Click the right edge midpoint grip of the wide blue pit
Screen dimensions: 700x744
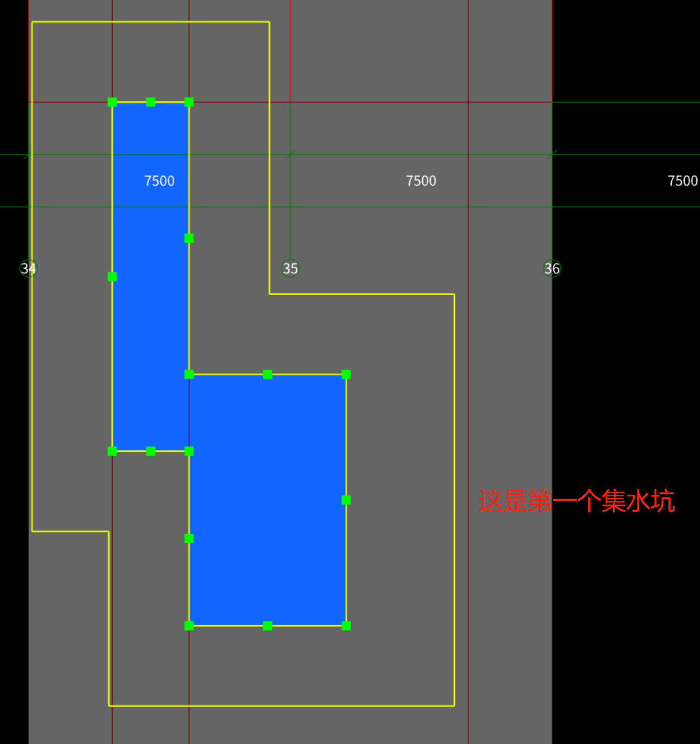346,500
